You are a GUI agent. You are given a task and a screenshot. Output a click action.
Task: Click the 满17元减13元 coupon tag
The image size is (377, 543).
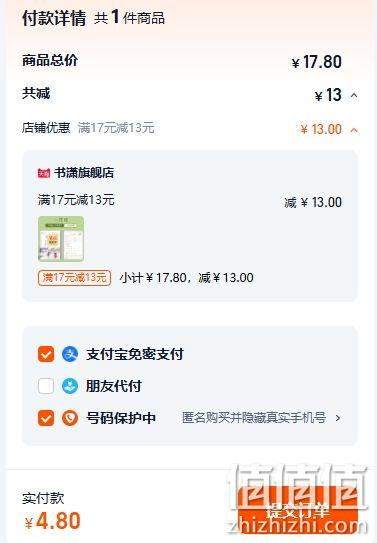[x=74, y=278]
